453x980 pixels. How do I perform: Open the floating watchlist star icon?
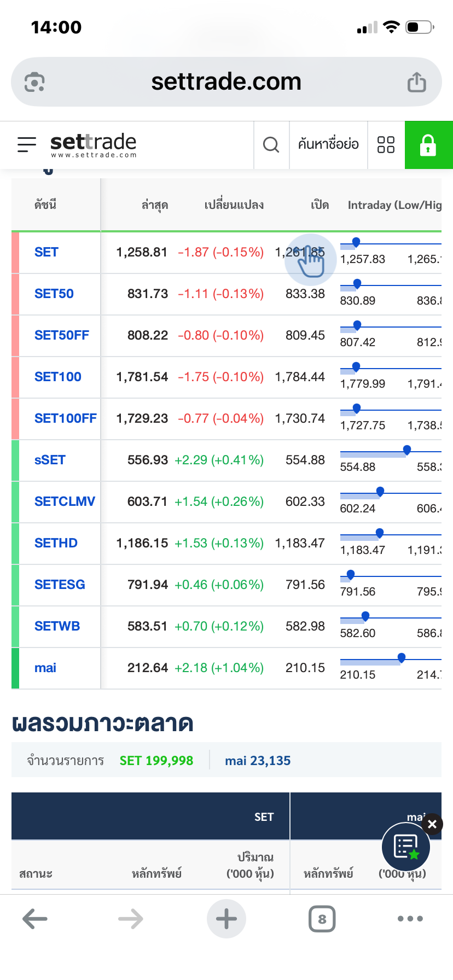coord(406,847)
